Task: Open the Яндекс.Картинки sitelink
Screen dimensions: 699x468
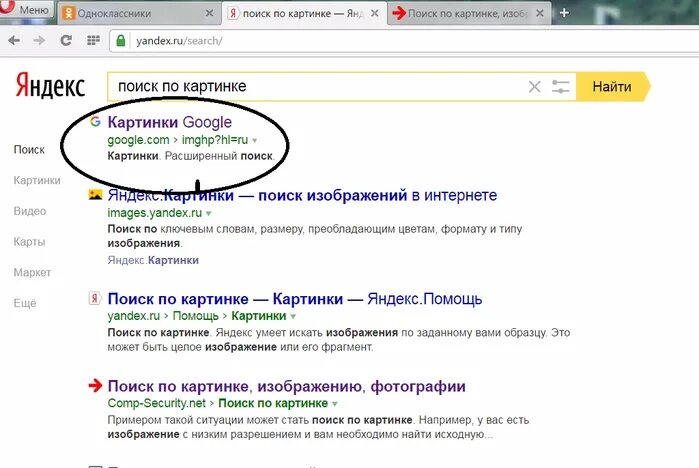Action: pos(153,260)
